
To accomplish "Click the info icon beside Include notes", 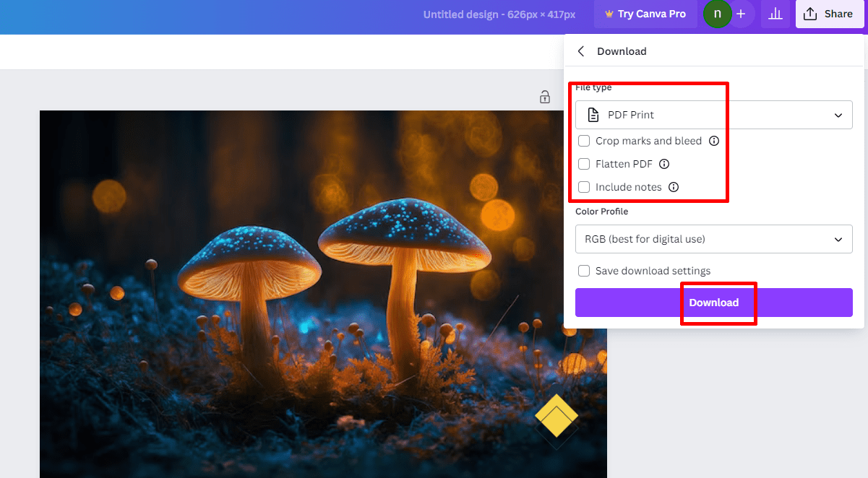I will pyautogui.click(x=673, y=187).
